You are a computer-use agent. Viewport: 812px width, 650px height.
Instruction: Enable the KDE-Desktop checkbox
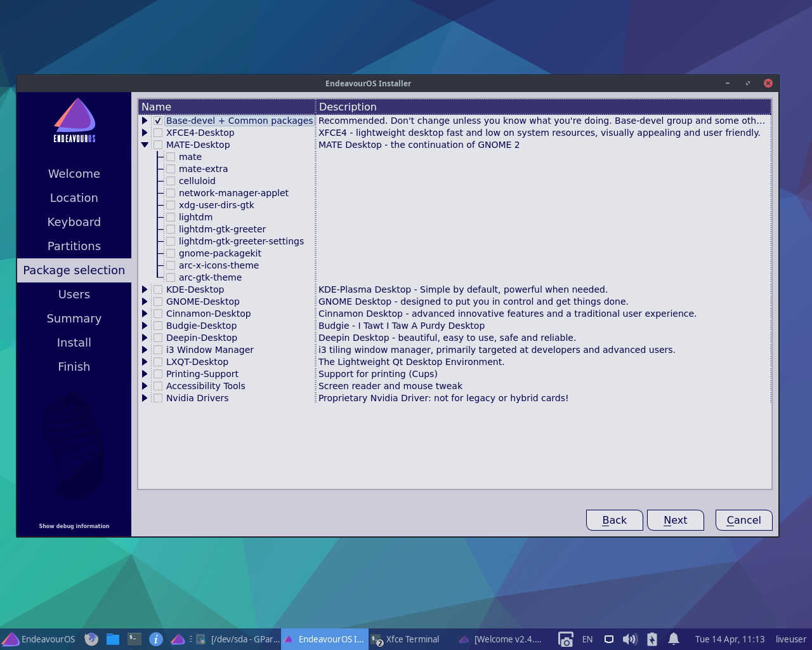pyautogui.click(x=158, y=289)
